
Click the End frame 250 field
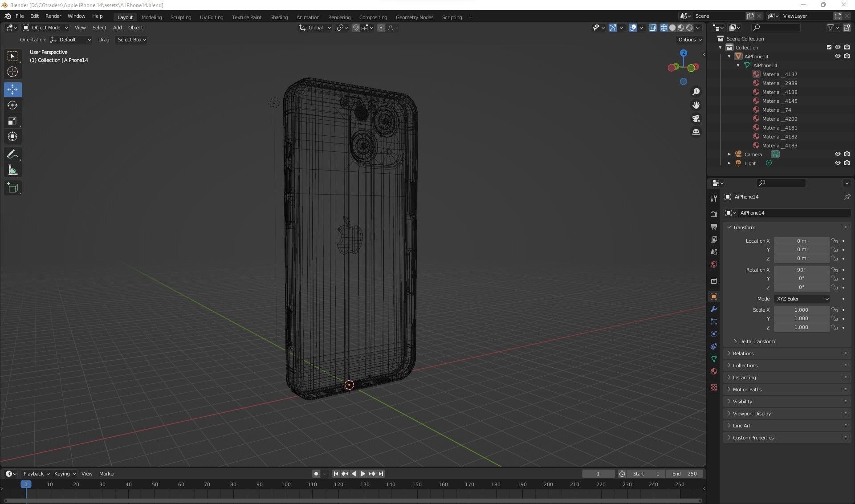[x=684, y=474]
